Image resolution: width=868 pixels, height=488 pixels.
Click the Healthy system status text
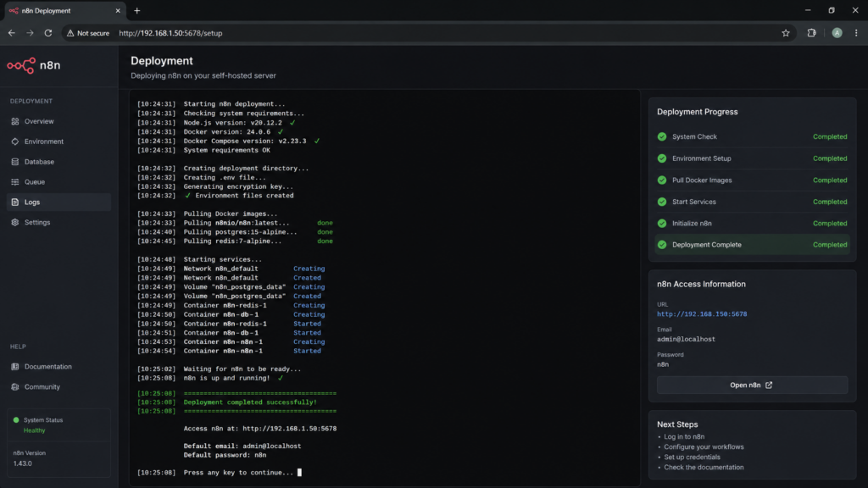pyautogui.click(x=34, y=430)
